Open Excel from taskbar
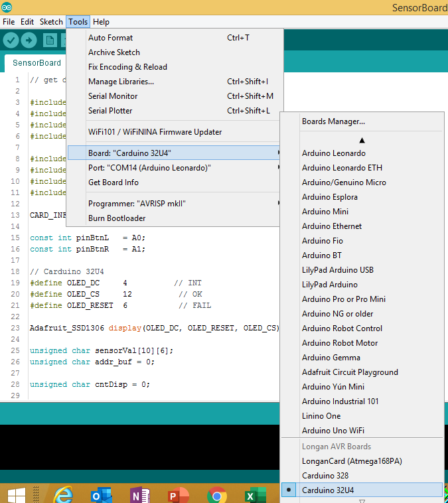 click(x=256, y=495)
